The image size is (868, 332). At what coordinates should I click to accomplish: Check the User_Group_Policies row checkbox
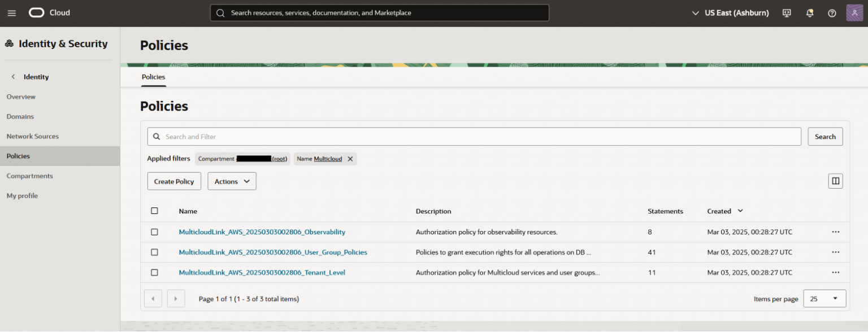tap(155, 252)
